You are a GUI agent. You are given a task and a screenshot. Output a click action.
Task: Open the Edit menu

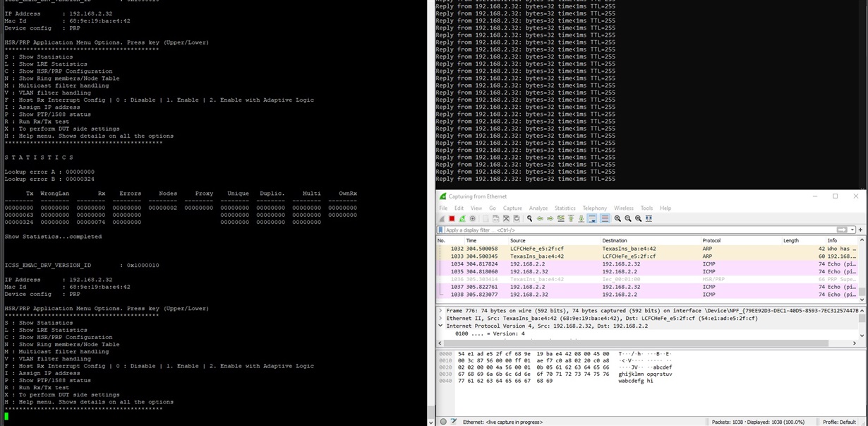pos(459,208)
